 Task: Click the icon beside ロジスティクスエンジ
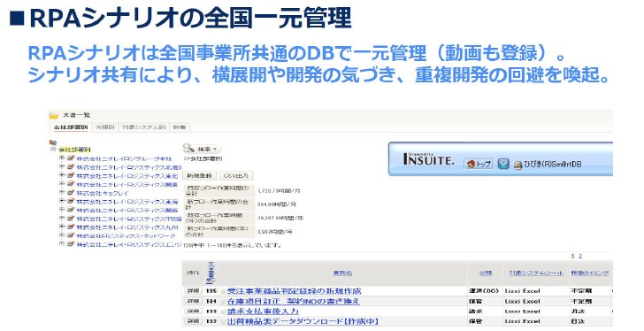[70, 244]
